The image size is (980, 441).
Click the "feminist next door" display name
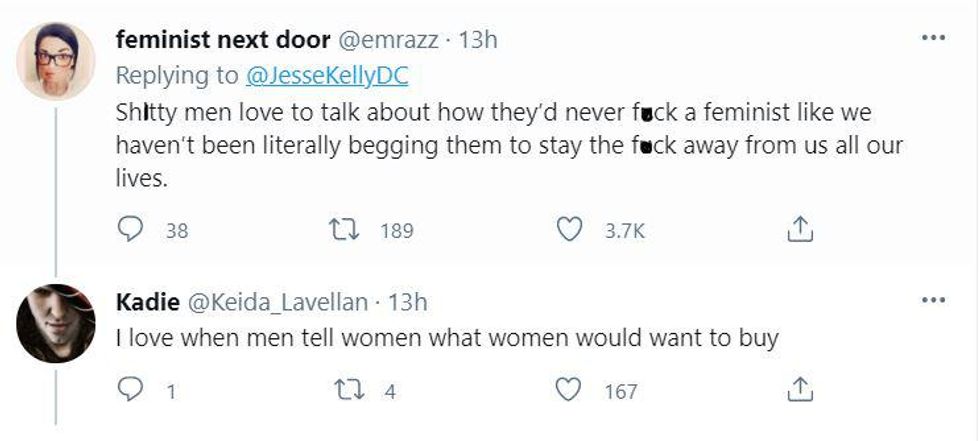[x=222, y=40]
